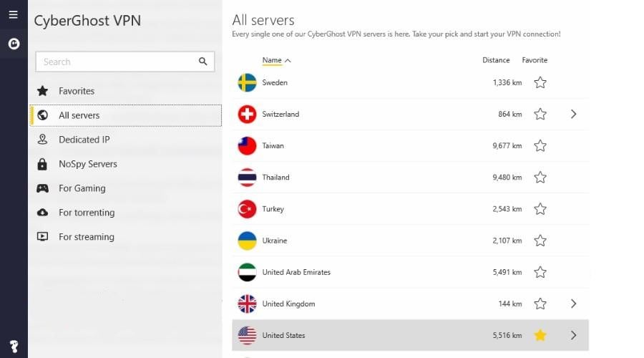Select the Turkey server name
This screenshot has height=358, width=644.
click(273, 209)
